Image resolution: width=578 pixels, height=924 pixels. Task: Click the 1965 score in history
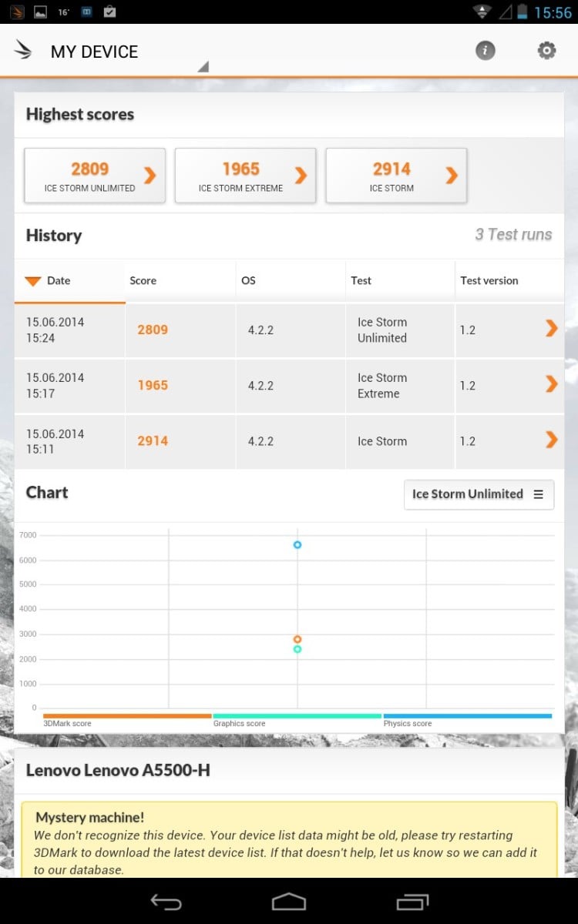[x=153, y=385]
